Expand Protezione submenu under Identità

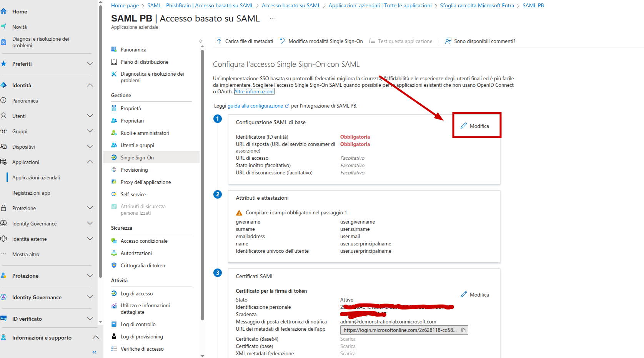click(90, 208)
